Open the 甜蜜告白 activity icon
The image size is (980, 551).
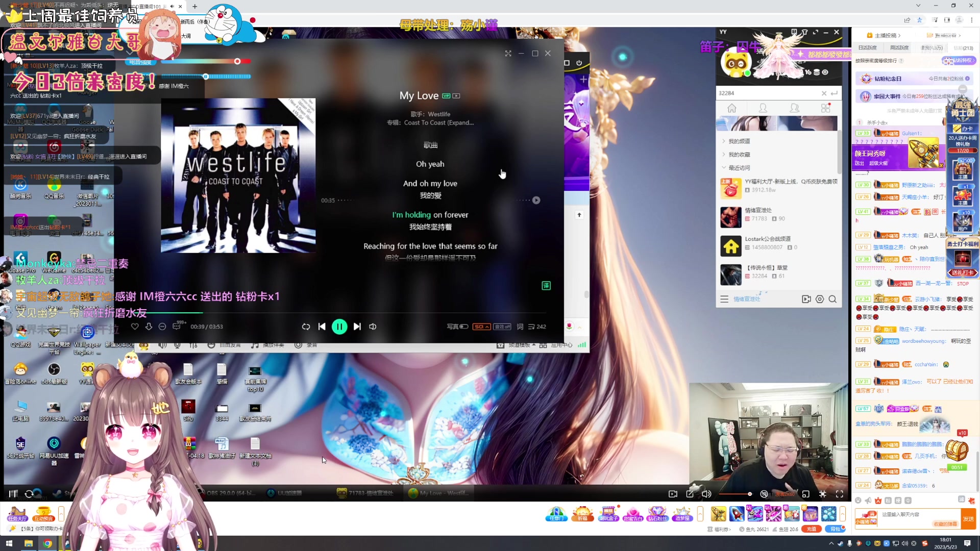633,514
